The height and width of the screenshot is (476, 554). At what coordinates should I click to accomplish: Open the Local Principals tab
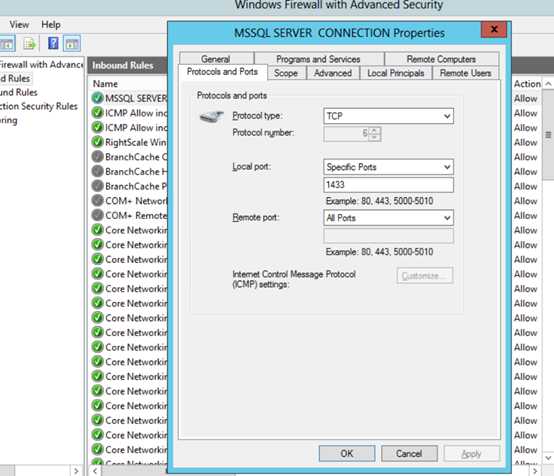click(x=396, y=73)
